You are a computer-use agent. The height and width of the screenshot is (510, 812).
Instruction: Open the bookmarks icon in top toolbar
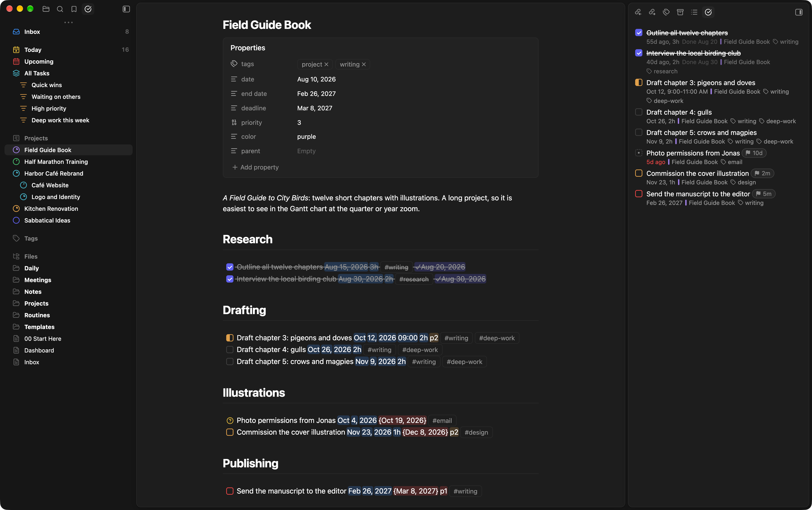click(x=74, y=9)
